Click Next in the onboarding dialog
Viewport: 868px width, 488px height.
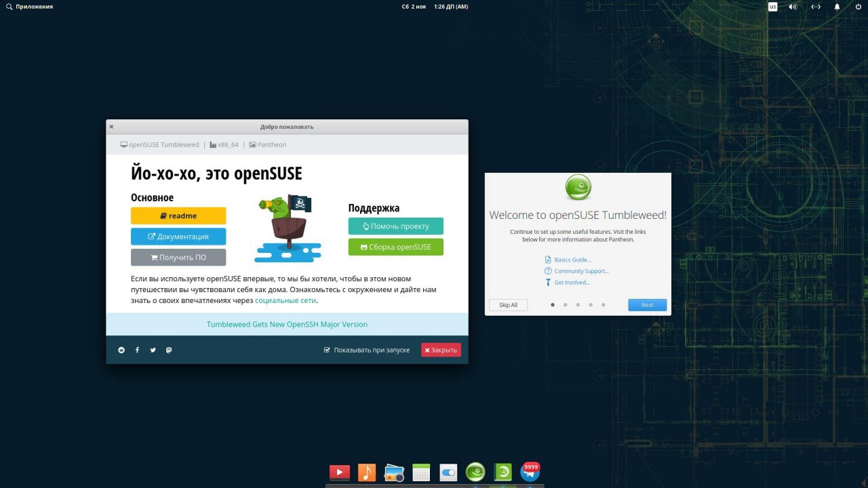648,305
